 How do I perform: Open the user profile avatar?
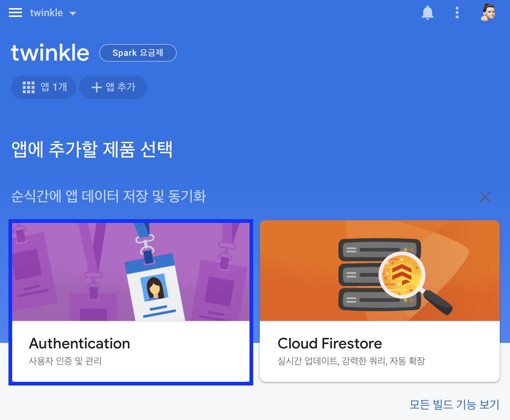tap(488, 12)
